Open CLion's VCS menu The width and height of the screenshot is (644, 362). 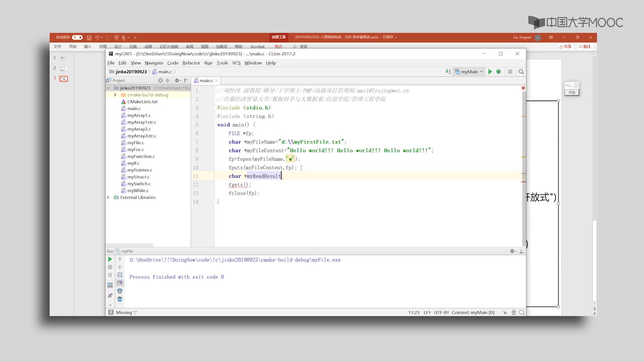pos(236,63)
